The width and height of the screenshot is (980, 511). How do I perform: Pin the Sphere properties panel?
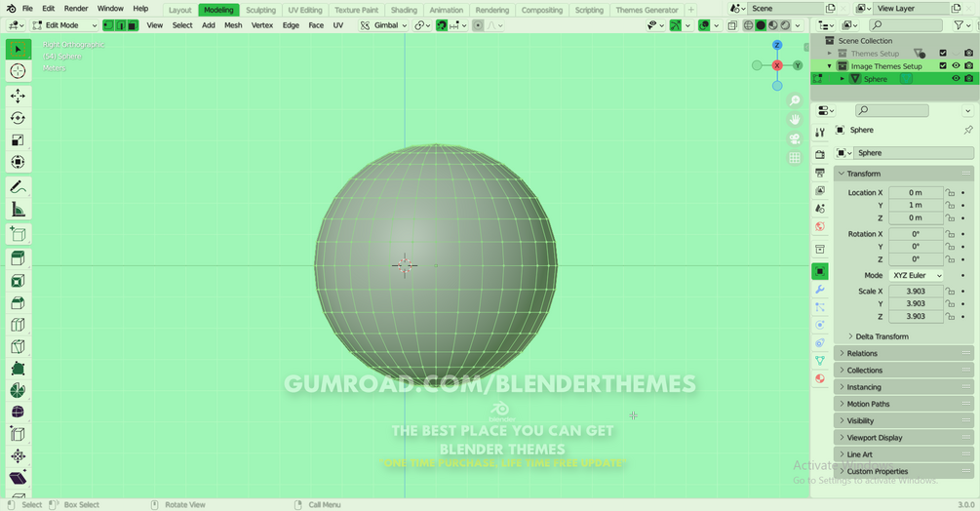pyautogui.click(x=968, y=130)
